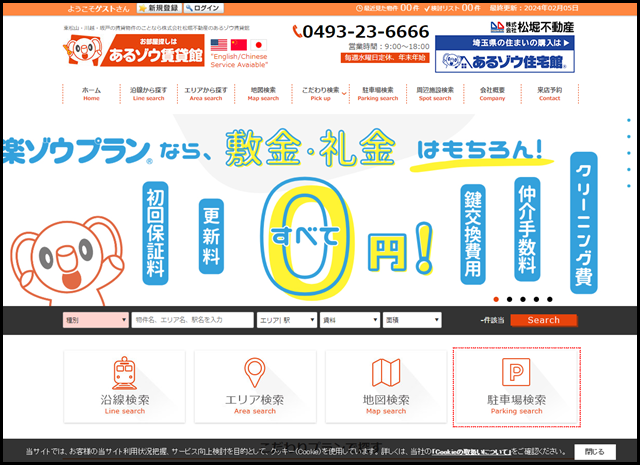640x465 pixels.
Task: Click the 最近見た物件 00件 link
Action: (387, 8)
